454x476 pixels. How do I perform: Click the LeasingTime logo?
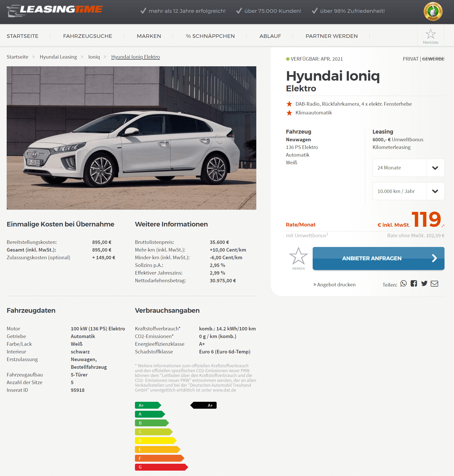(55, 11)
